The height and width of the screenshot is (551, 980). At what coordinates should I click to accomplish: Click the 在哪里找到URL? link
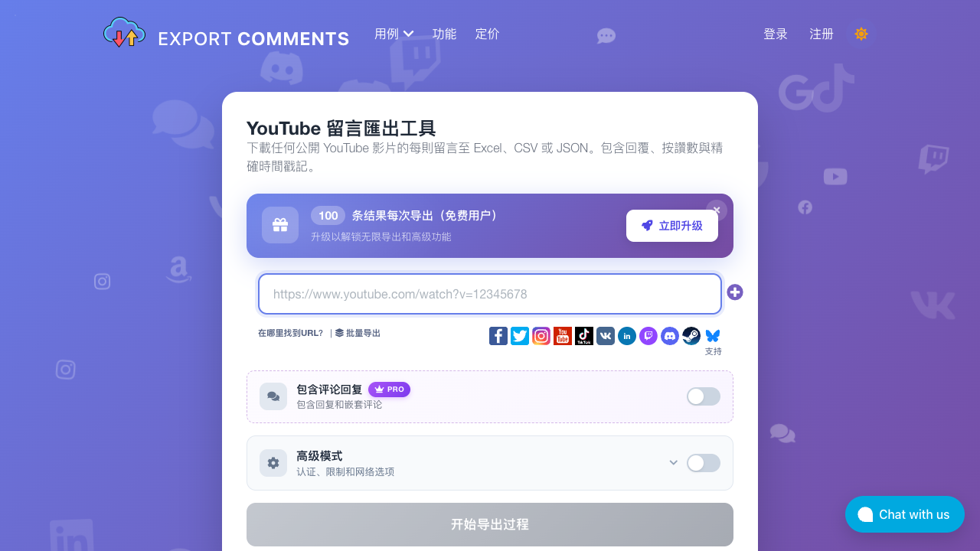click(x=291, y=333)
